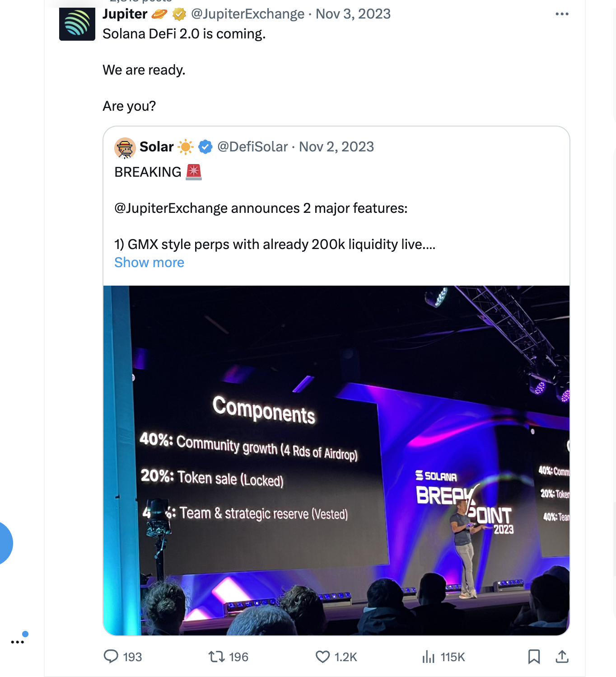Image resolution: width=616 pixels, height=677 pixels.
Task: Click the Jupiter profile avatar
Action: [77, 24]
